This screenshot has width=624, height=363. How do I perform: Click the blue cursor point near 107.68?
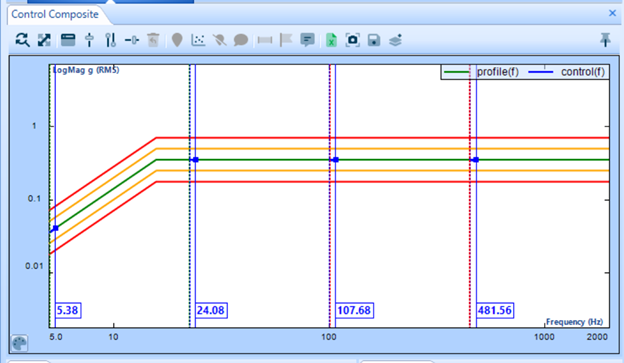[x=335, y=160]
